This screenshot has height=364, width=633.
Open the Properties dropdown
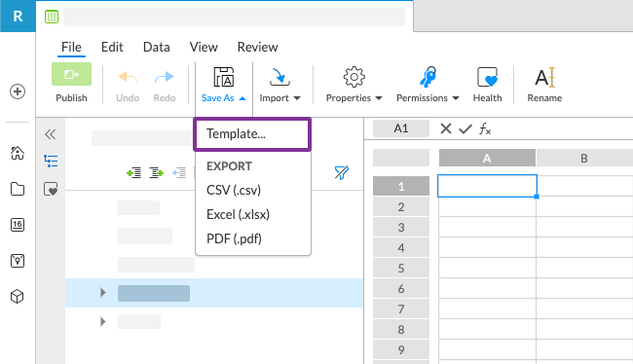click(x=354, y=84)
